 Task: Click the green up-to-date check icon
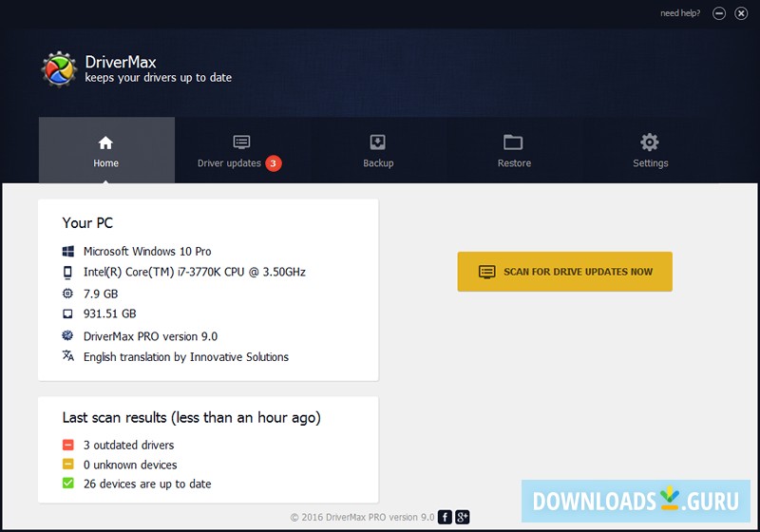pyautogui.click(x=68, y=483)
